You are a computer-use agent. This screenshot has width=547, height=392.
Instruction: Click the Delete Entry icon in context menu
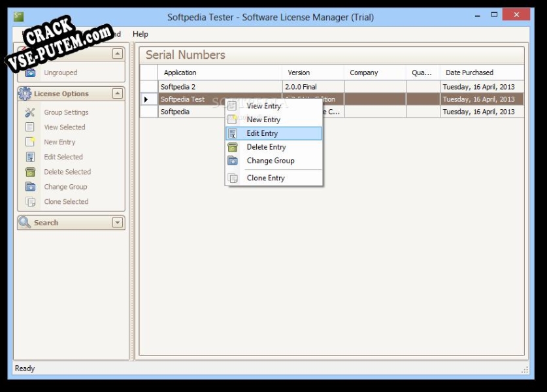233,147
